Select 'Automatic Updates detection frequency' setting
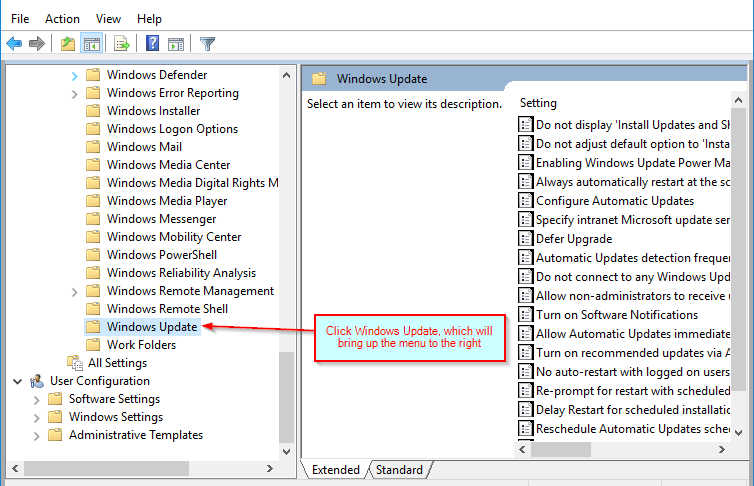Viewport: 754px width, 486px height. coord(632,258)
